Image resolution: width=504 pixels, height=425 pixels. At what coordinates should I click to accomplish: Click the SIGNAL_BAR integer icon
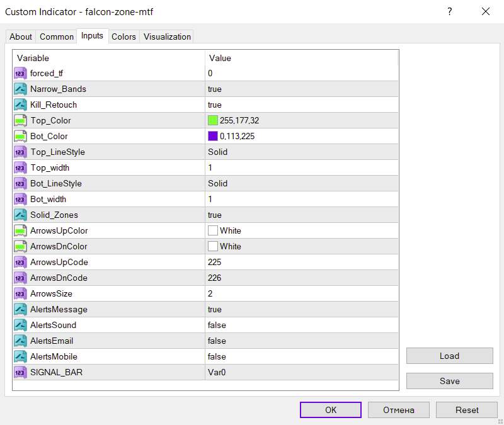(x=20, y=372)
